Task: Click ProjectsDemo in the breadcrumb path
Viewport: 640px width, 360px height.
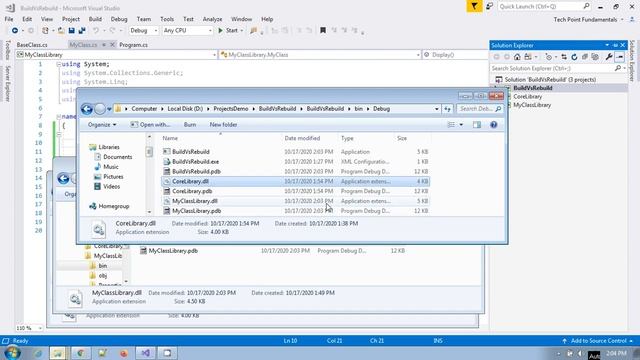Action: 231,109
